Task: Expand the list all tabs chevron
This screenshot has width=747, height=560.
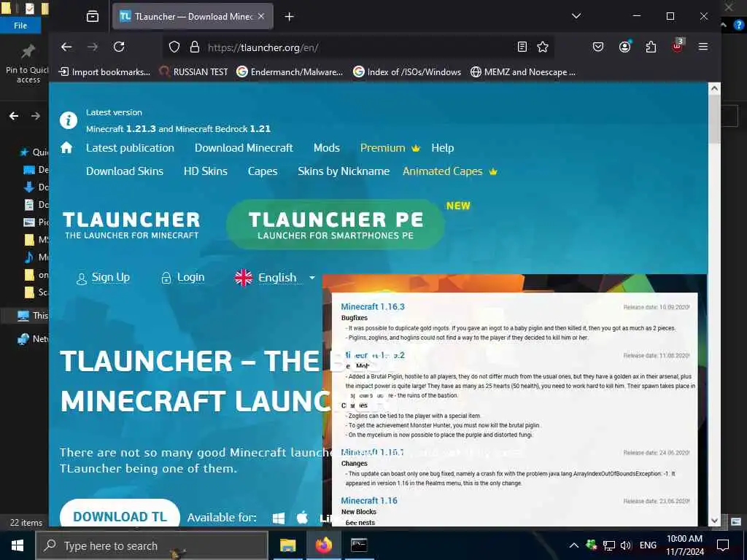Action: point(576,16)
